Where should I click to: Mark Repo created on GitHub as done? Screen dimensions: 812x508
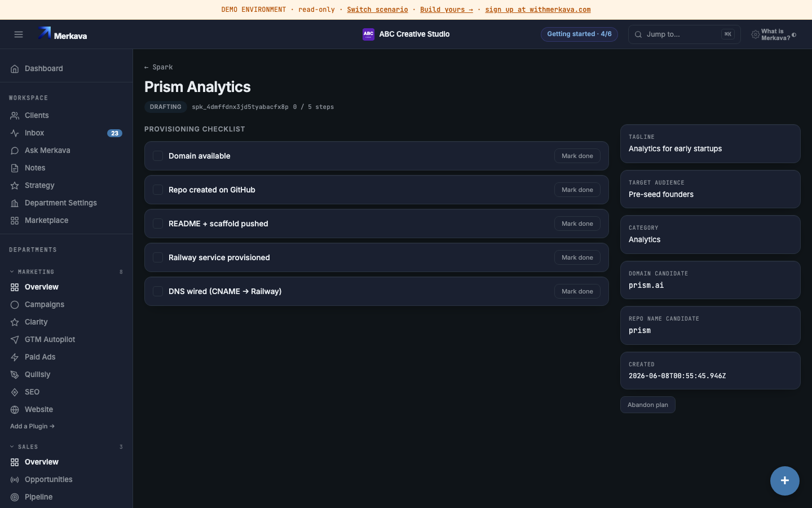point(577,190)
